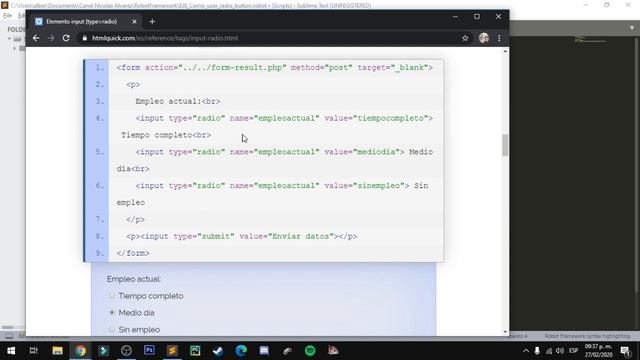Switch input language via ESP indicator
640x360 pixels.
click(573, 351)
